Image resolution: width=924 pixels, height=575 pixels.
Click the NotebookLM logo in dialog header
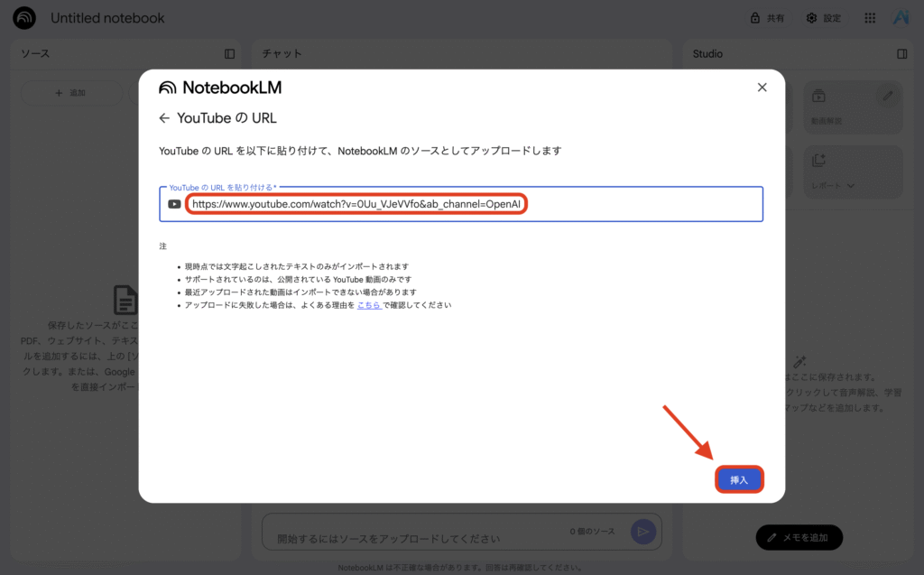pos(220,88)
